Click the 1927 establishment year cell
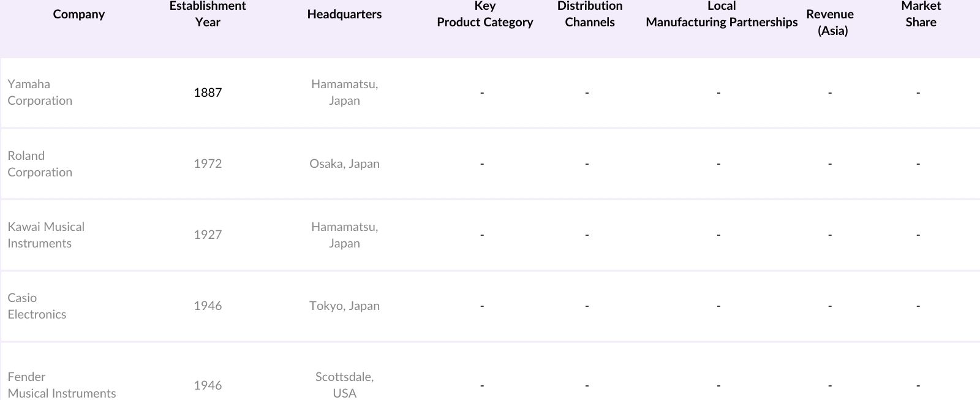 point(208,235)
